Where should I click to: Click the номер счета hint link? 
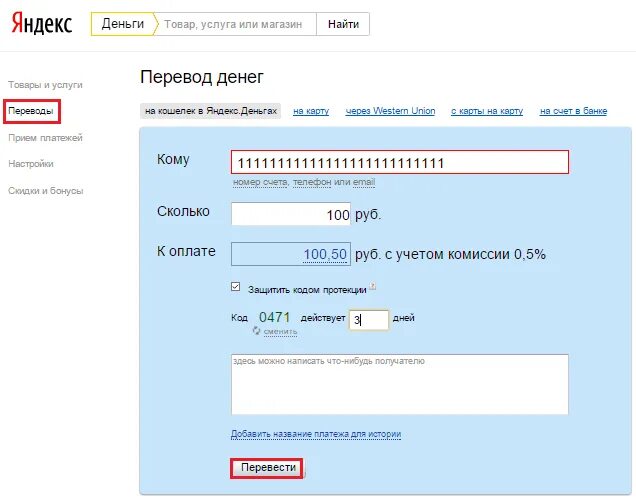coord(260,182)
